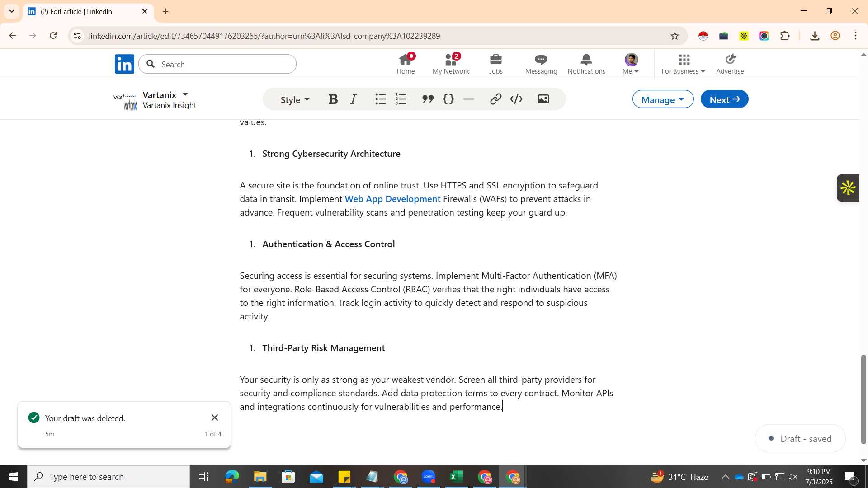This screenshot has height=488, width=868.
Task: Click the Third-Party Risk Management heading
Action: tap(324, 348)
